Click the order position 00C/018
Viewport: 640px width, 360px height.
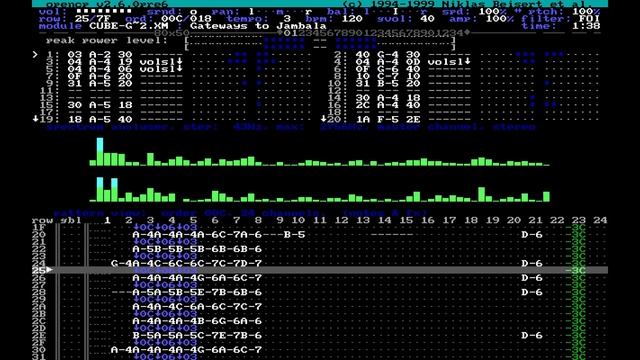click(x=186, y=19)
